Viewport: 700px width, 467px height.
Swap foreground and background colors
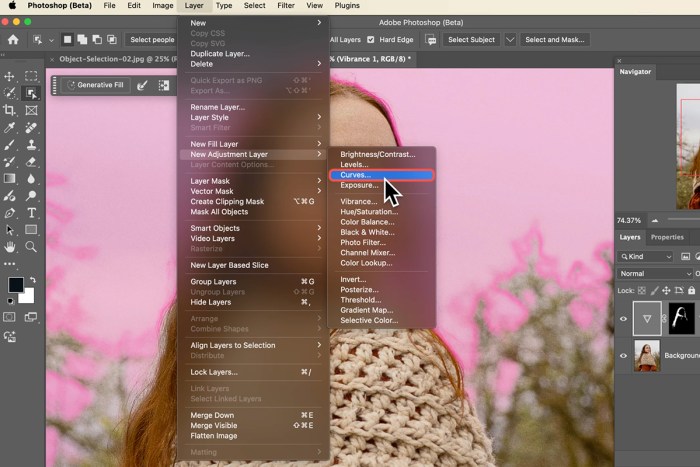(32, 280)
